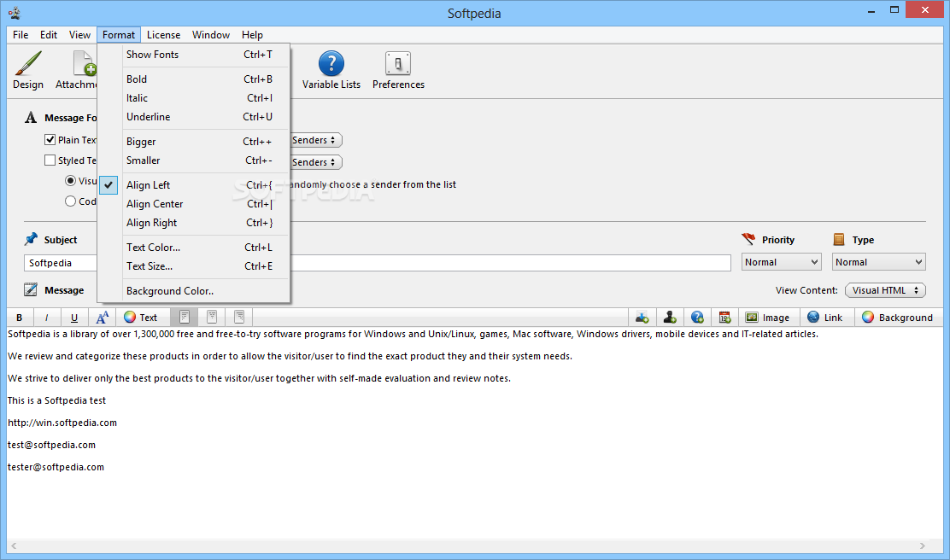Open Variable Lists help icon
Screen dimensions: 950x560
[x=331, y=63]
